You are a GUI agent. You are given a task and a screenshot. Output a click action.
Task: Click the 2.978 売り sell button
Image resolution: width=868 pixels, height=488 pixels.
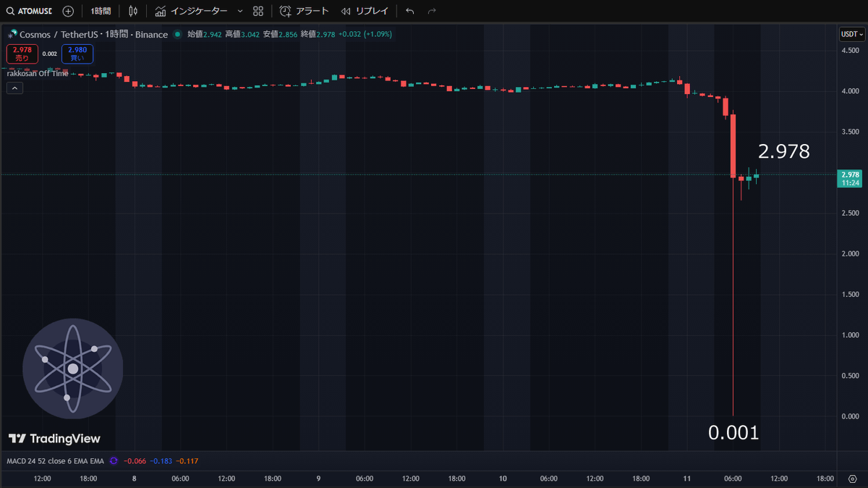(x=22, y=54)
